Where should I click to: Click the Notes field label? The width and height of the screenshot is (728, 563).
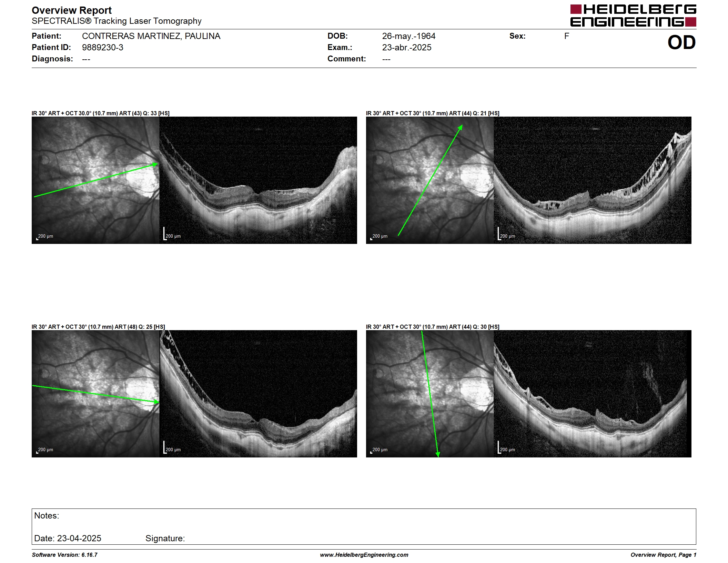(x=47, y=516)
